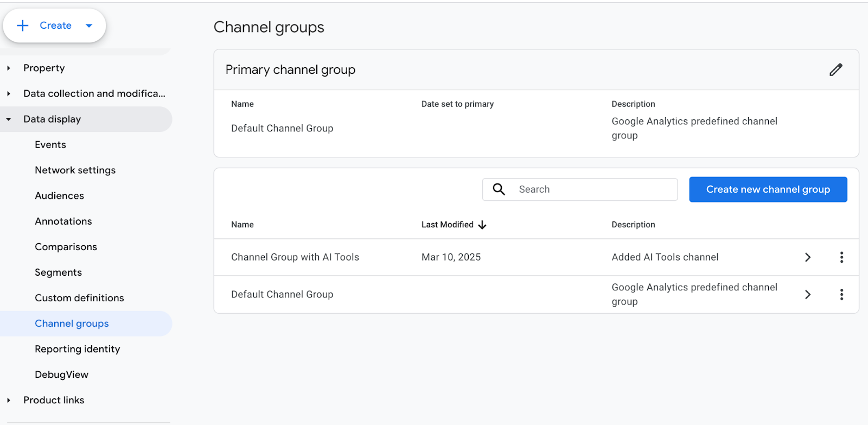Click Create new channel group button

point(768,189)
